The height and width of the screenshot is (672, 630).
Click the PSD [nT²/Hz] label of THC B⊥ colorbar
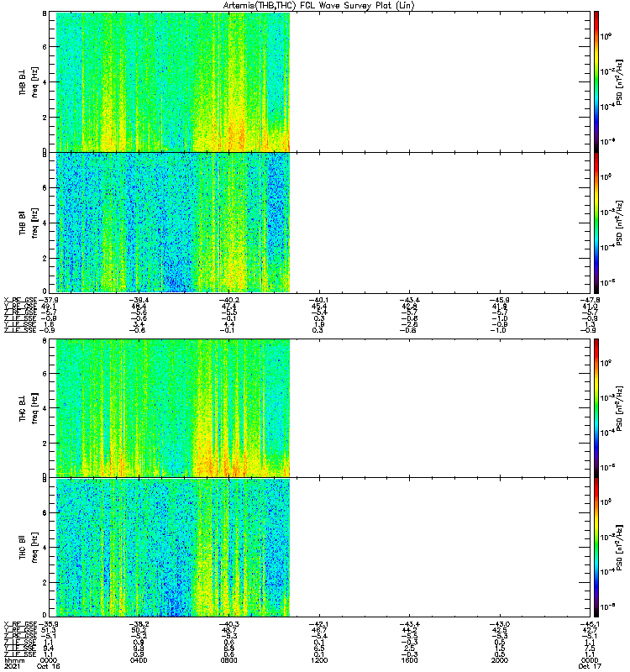620,408
